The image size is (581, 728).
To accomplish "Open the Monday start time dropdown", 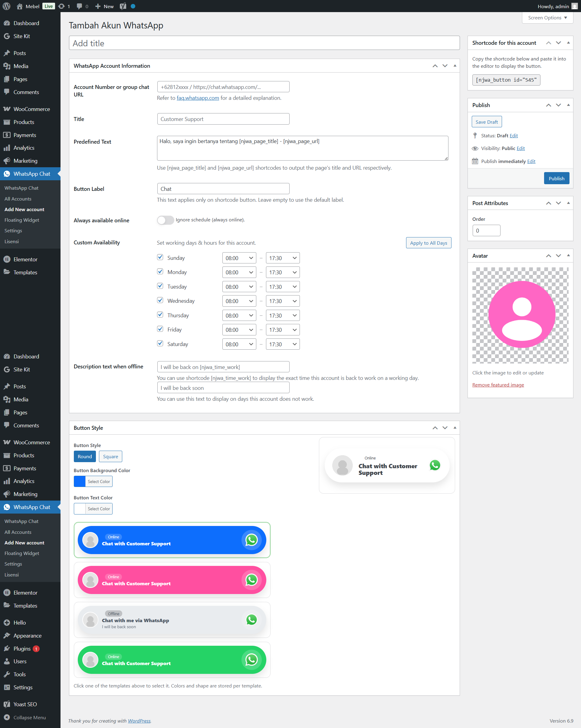I will click(x=239, y=272).
